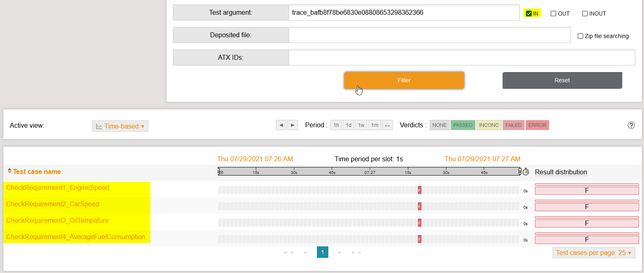This screenshot has width=644, height=273.
Task: Click the ATX IDs input field
Action: (x=462, y=58)
